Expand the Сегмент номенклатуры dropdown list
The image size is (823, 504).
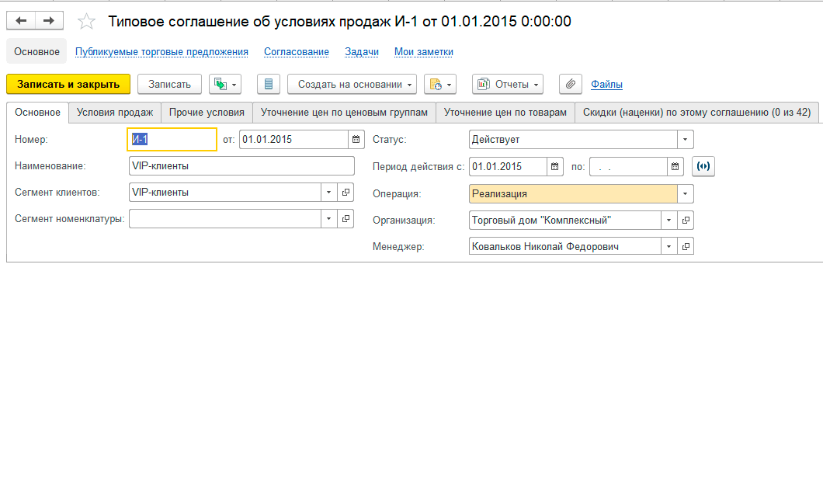pyautogui.click(x=329, y=218)
